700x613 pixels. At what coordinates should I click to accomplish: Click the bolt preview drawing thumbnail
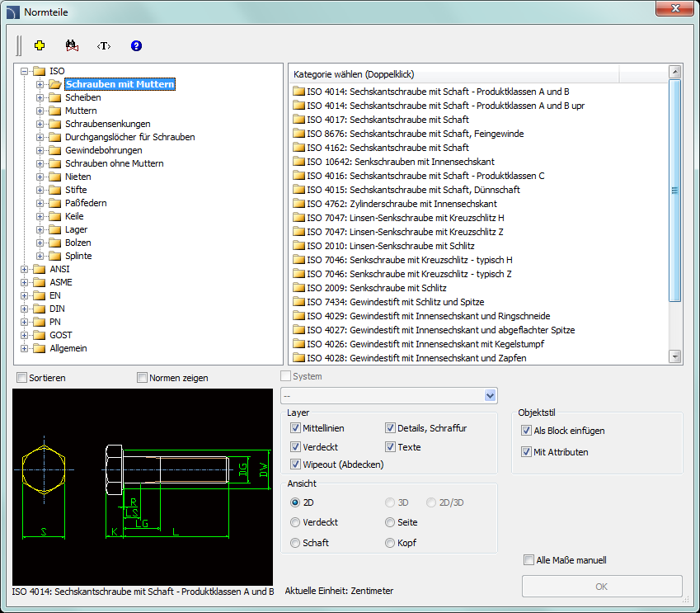tap(143, 487)
